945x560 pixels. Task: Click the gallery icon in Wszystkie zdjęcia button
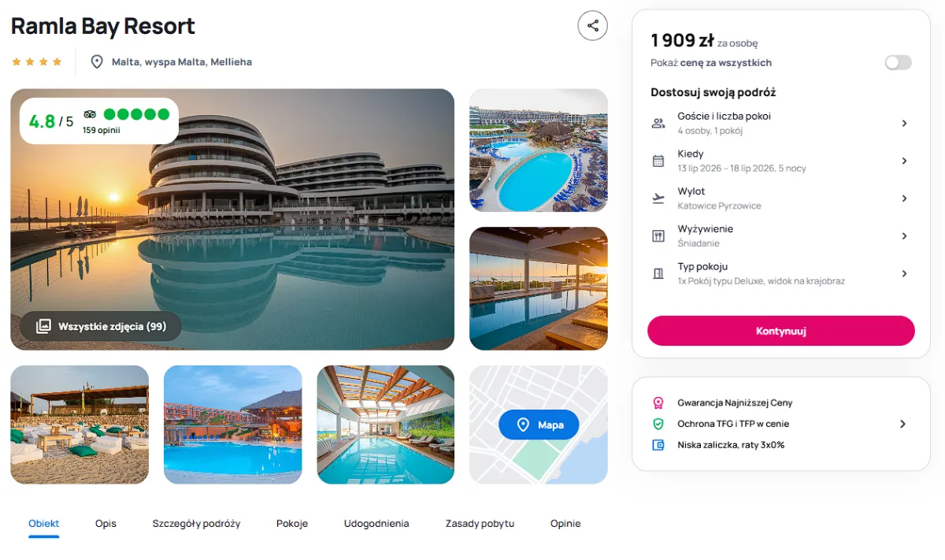(43, 326)
